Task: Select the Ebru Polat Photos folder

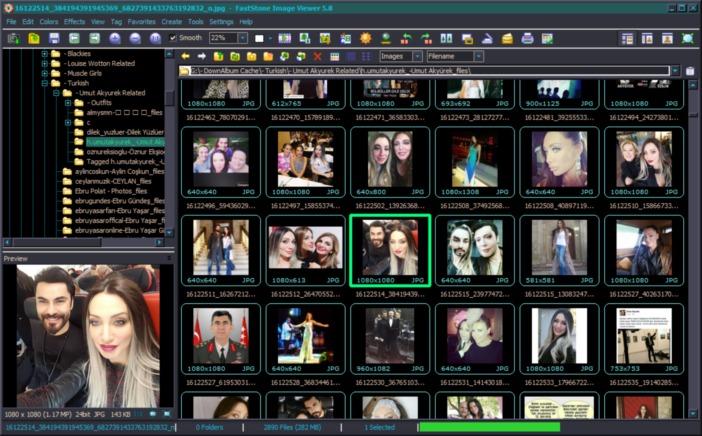Action: (108, 190)
